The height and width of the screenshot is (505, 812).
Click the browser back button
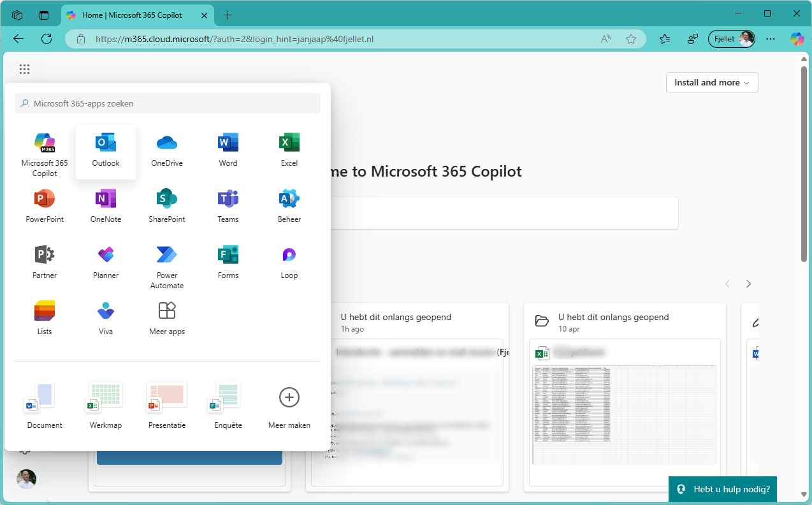[18, 39]
